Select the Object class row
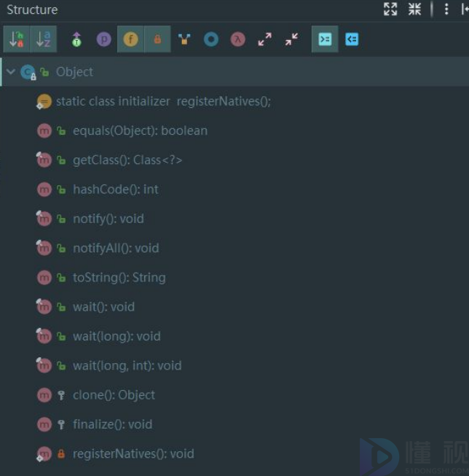This screenshot has width=469, height=476. (x=234, y=71)
